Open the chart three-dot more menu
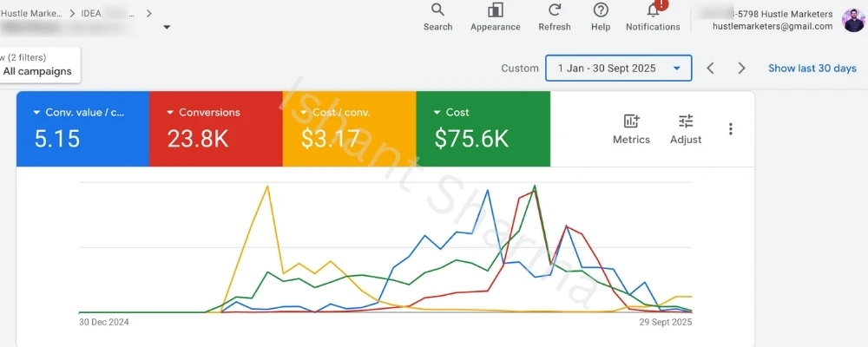The height and width of the screenshot is (347, 868). [x=731, y=129]
